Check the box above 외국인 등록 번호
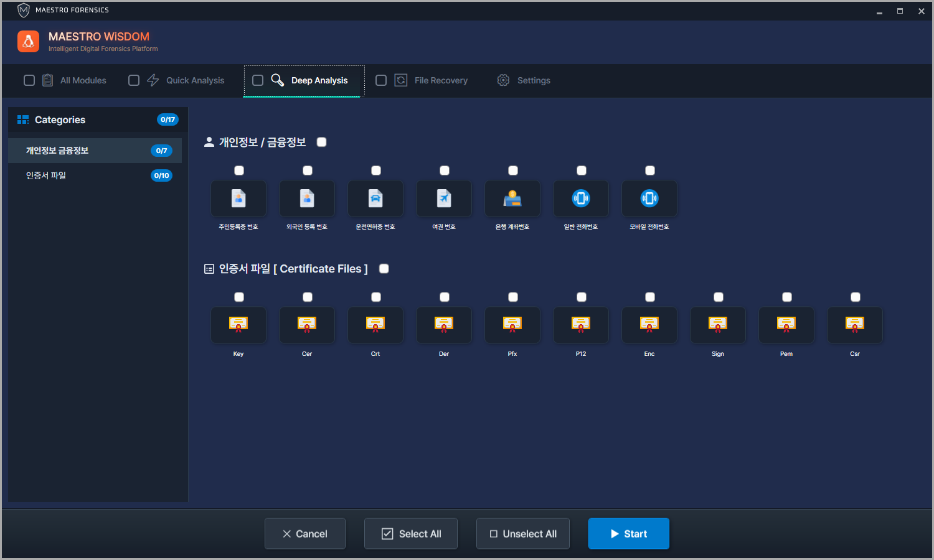 click(308, 170)
